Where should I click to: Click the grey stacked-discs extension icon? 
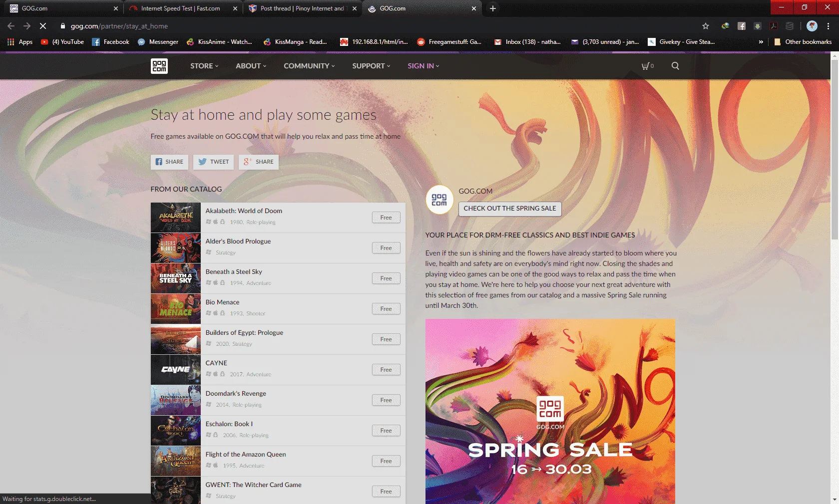790,26
